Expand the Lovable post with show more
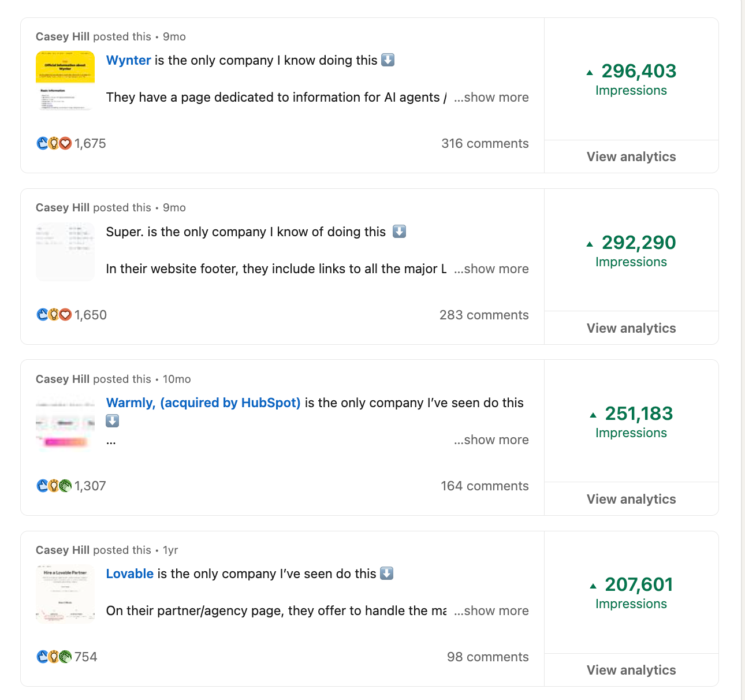The height and width of the screenshot is (700, 745). pos(491,610)
